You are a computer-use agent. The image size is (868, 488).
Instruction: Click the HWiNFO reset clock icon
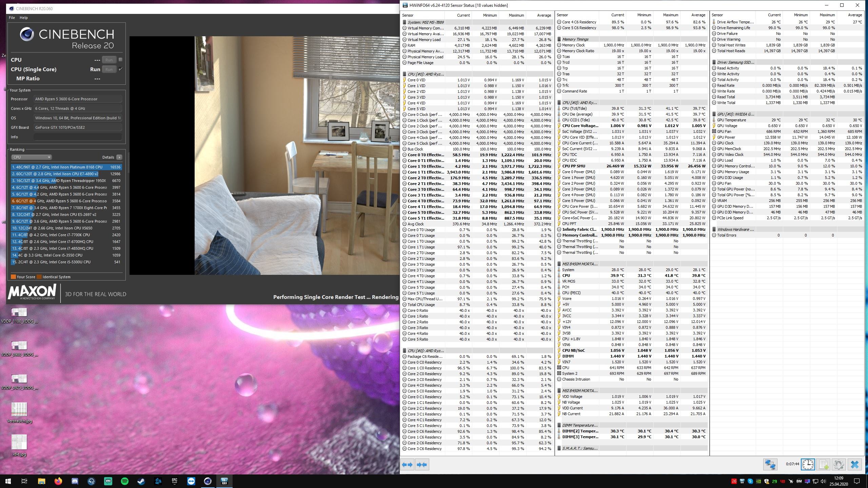[808, 464]
